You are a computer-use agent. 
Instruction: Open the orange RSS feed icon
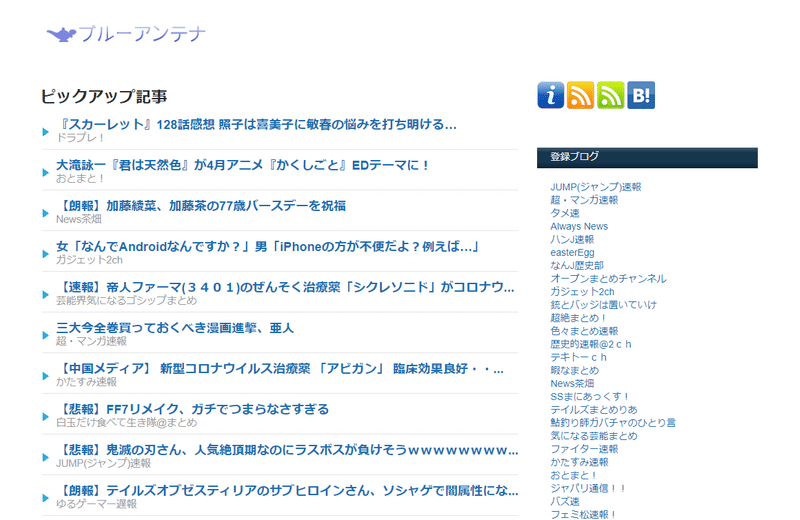point(581,95)
